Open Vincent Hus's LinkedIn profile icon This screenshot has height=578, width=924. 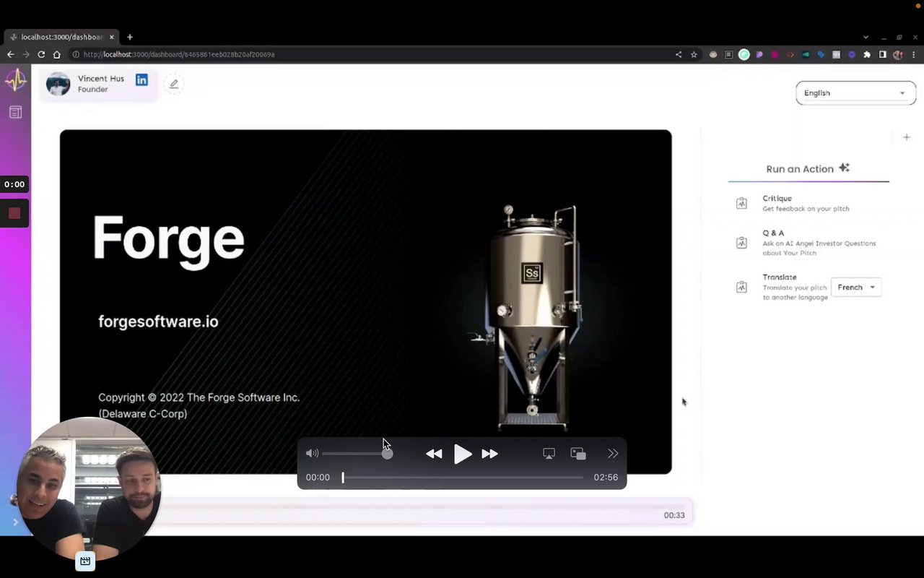coord(141,79)
